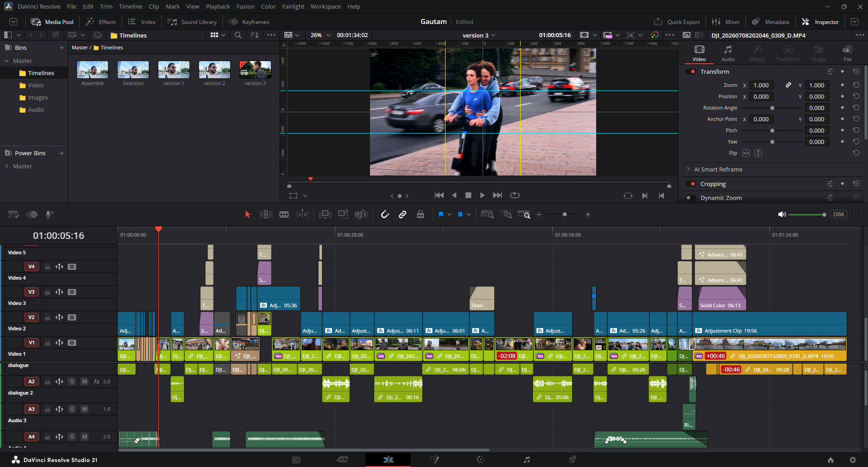Toggle Position Lock padlock in the timeline toolbar
Image resolution: width=868 pixels, height=467 pixels.
click(x=420, y=214)
